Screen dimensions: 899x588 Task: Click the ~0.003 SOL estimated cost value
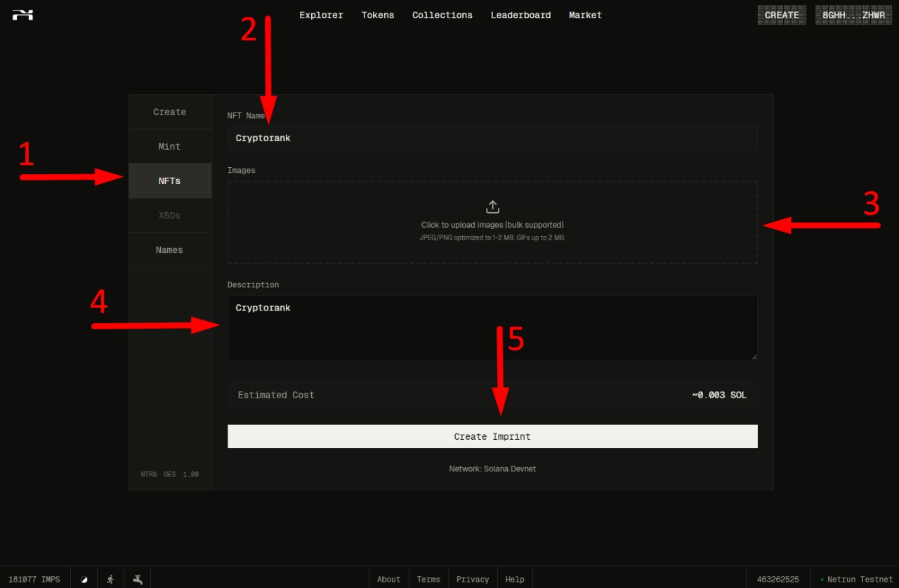click(x=719, y=395)
